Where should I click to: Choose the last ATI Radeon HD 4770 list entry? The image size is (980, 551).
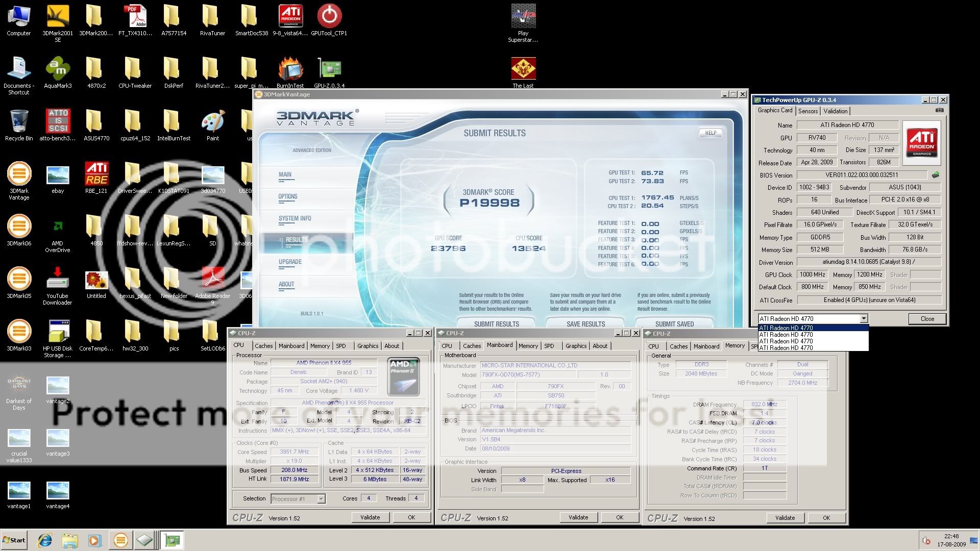(x=813, y=348)
